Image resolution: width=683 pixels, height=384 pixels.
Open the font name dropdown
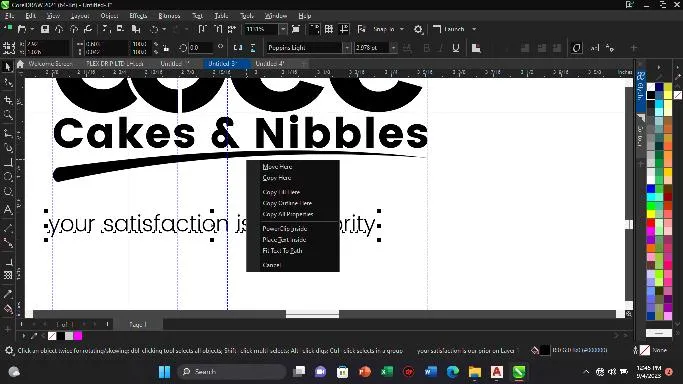[347, 48]
